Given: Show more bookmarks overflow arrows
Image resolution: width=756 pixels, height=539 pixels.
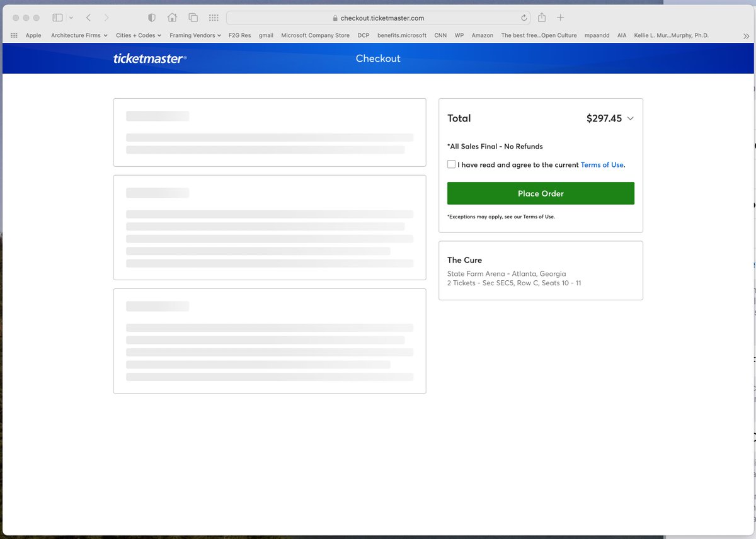Looking at the screenshot, I should click(x=746, y=35).
